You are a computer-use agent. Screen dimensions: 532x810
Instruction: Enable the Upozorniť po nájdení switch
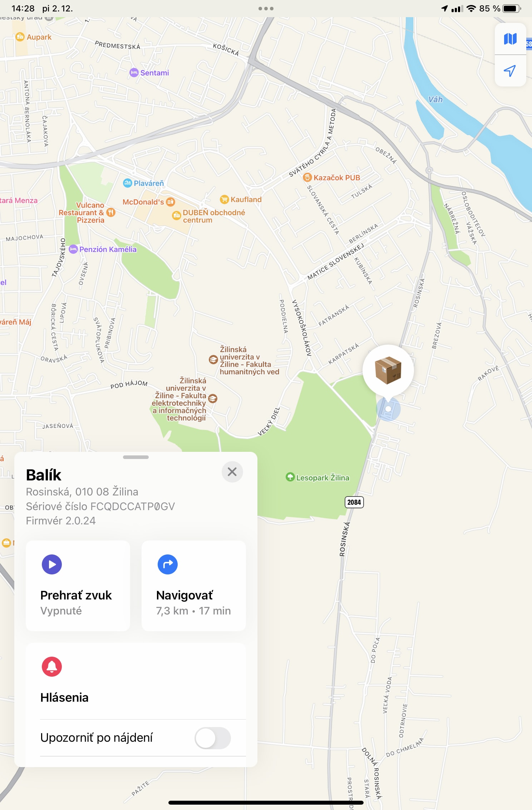(x=213, y=738)
